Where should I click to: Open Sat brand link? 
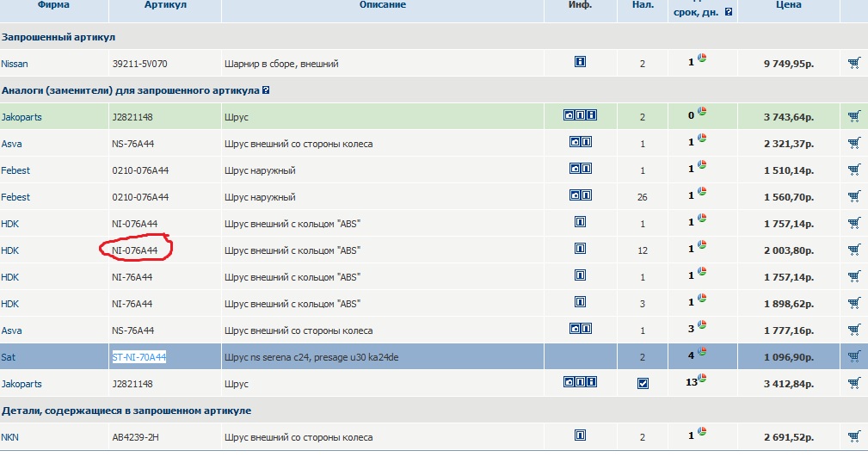(x=9, y=357)
